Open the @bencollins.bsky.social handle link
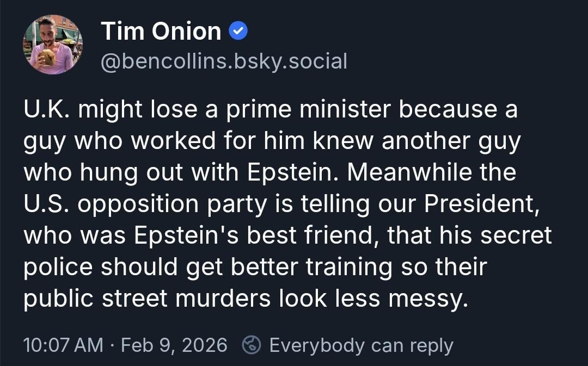 (224, 61)
